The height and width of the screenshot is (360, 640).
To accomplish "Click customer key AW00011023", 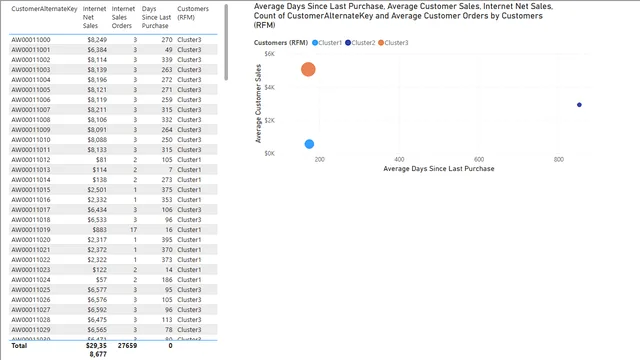I will pyautogui.click(x=31, y=270).
